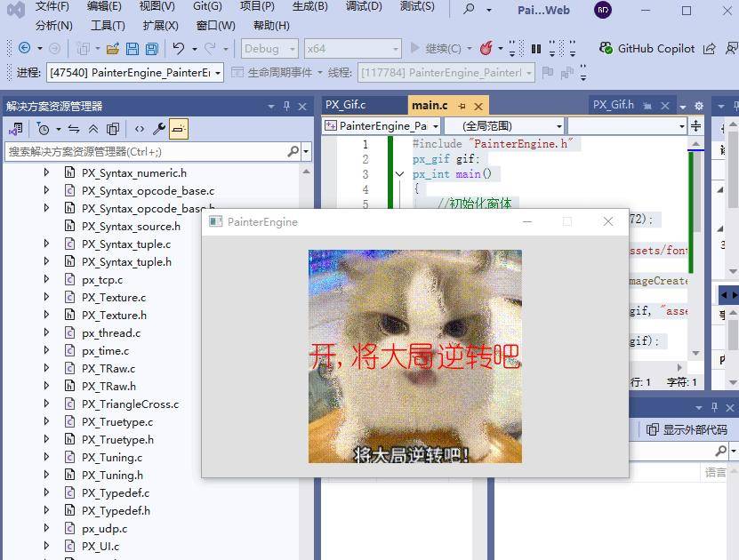Open the 工具(T) menu
739x560 pixels.
pos(108,26)
